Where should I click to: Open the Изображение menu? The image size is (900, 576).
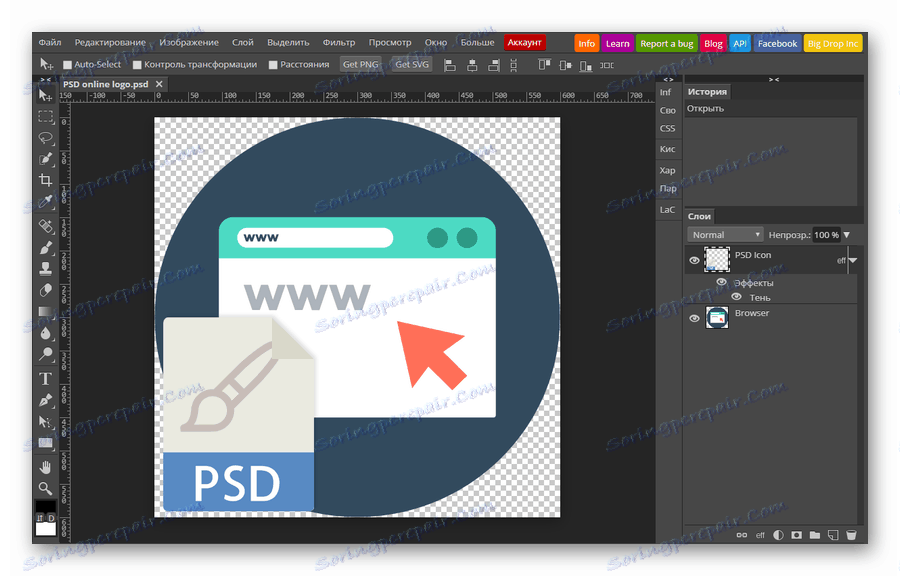(x=189, y=42)
